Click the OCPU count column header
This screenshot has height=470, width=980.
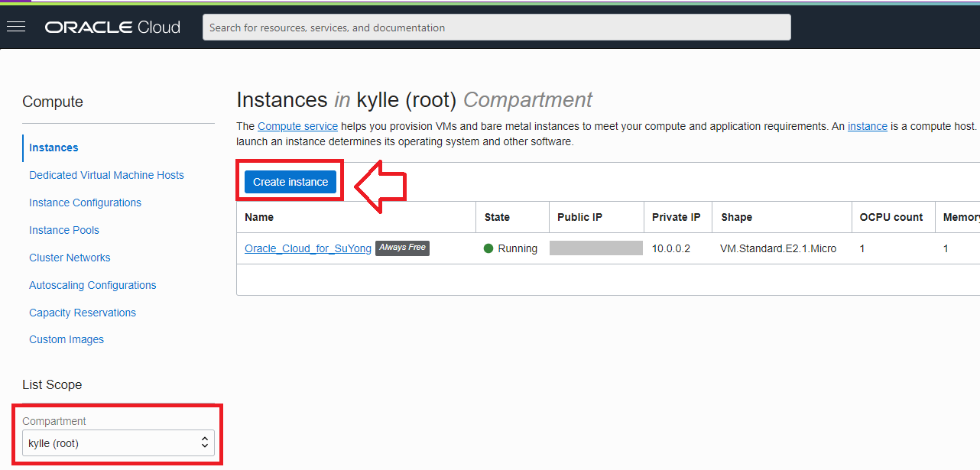coord(891,217)
